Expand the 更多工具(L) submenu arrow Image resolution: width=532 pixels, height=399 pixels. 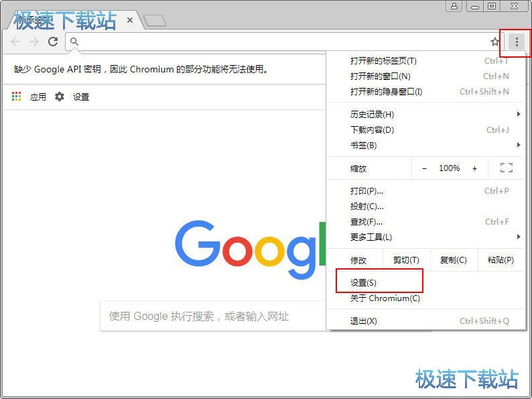point(519,237)
